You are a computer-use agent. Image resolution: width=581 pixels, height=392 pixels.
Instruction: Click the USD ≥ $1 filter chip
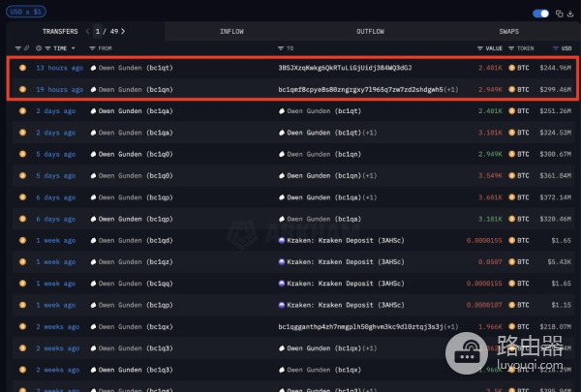coord(24,11)
